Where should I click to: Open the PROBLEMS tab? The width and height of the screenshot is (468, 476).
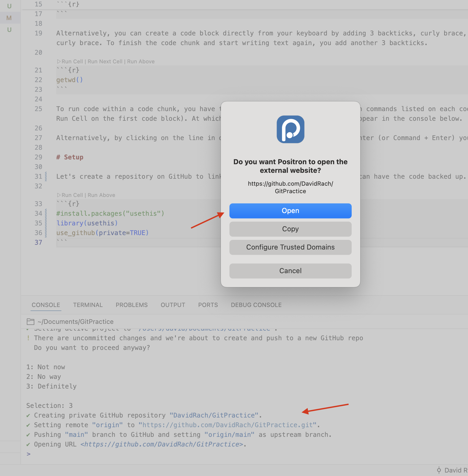pos(132,305)
